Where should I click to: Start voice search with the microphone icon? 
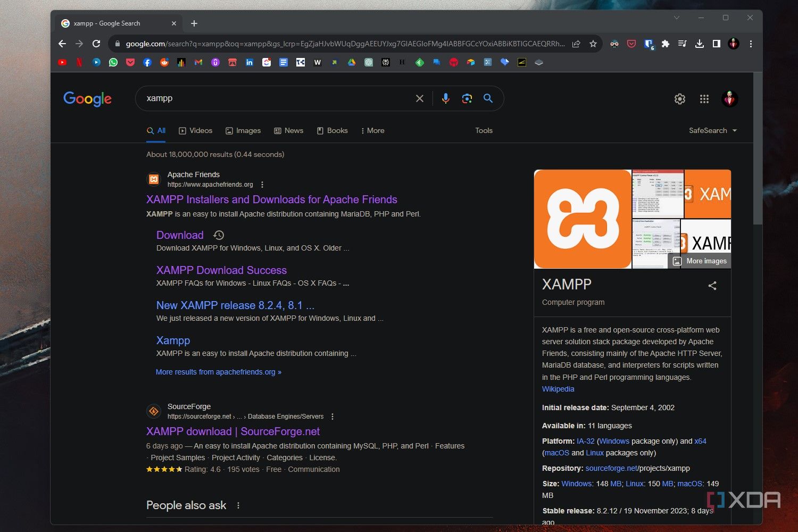(445, 98)
